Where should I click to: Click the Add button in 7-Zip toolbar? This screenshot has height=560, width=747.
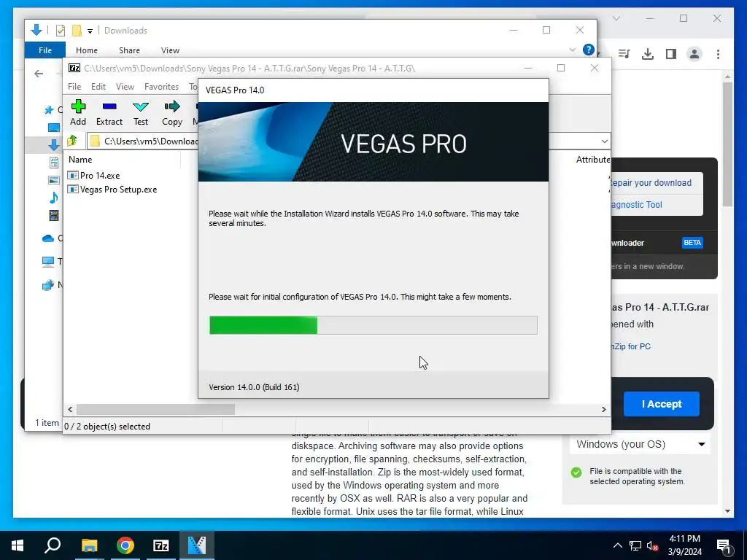coord(78,113)
